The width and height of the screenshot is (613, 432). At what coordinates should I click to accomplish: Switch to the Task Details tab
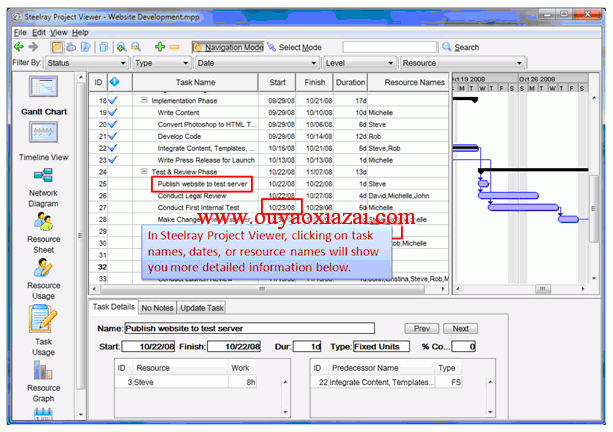point(113,307)
